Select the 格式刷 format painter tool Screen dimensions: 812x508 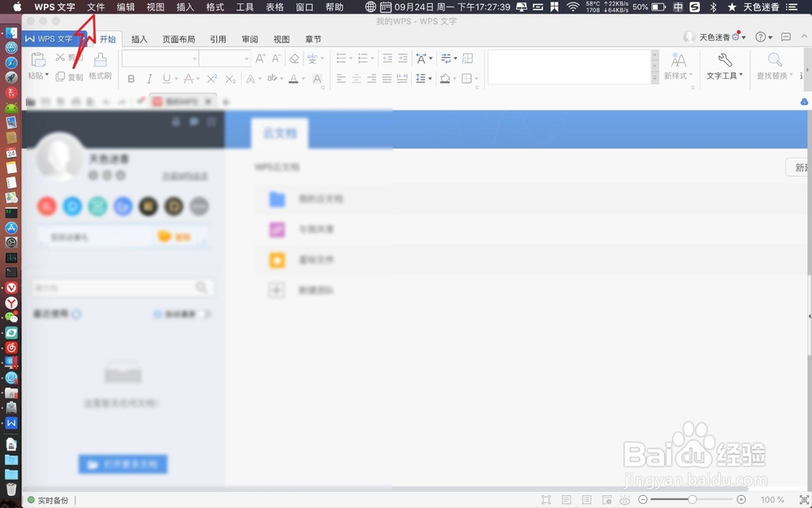[99, 68]
